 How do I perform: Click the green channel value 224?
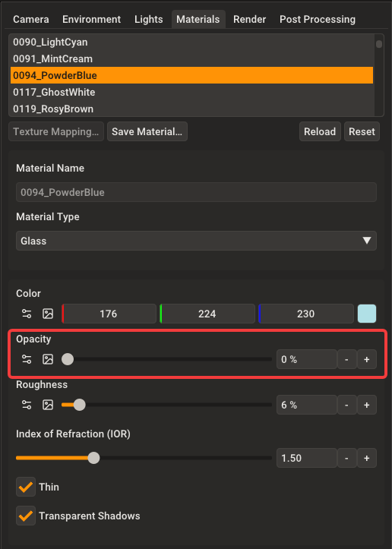click(207, 314)
